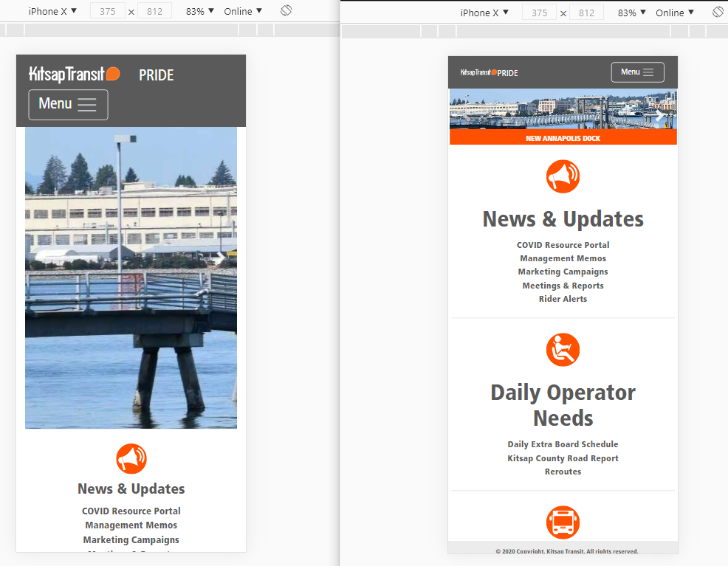Screen dimensions: 728x566
Task: Click the Kitsap Transit logo in the left preview
Action: (74, 74)
